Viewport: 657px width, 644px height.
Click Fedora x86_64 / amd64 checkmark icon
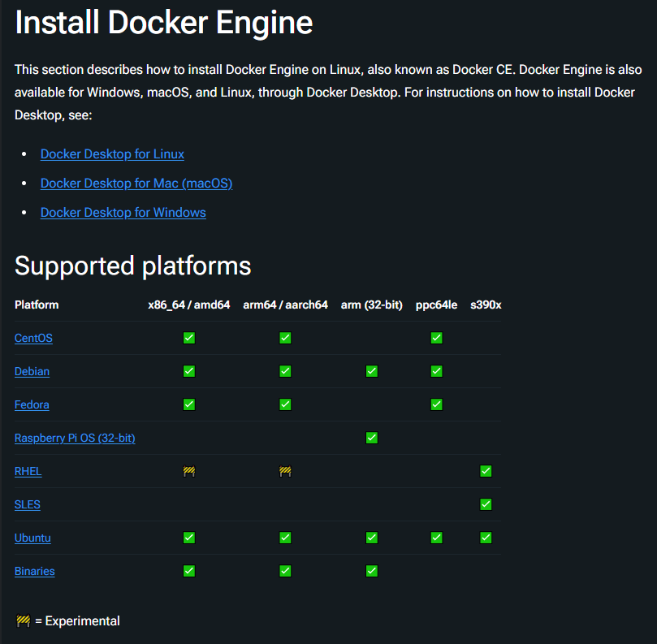(189, 404)
